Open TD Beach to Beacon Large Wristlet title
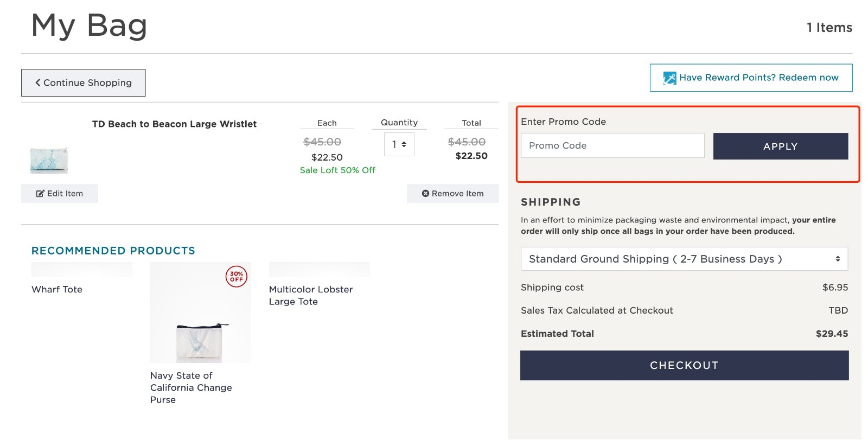The width and height of the screenshot is (868, 446). click(174, 124)
